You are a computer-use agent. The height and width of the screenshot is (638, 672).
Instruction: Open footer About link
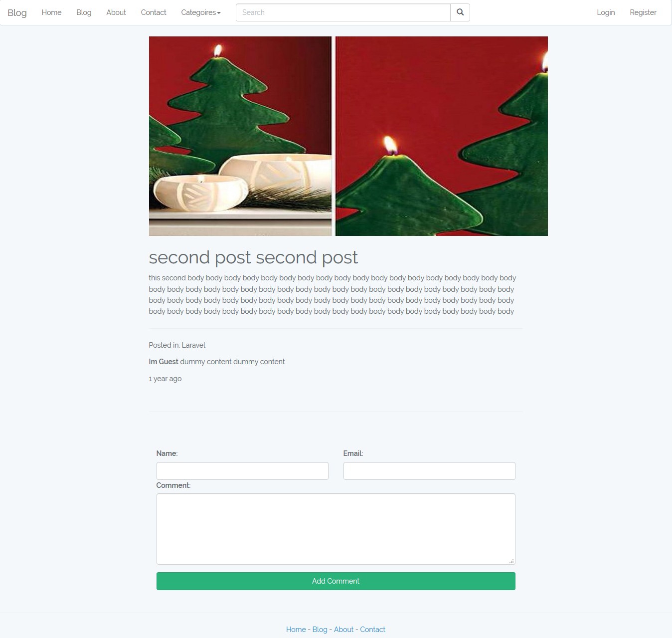pos(344,630)
